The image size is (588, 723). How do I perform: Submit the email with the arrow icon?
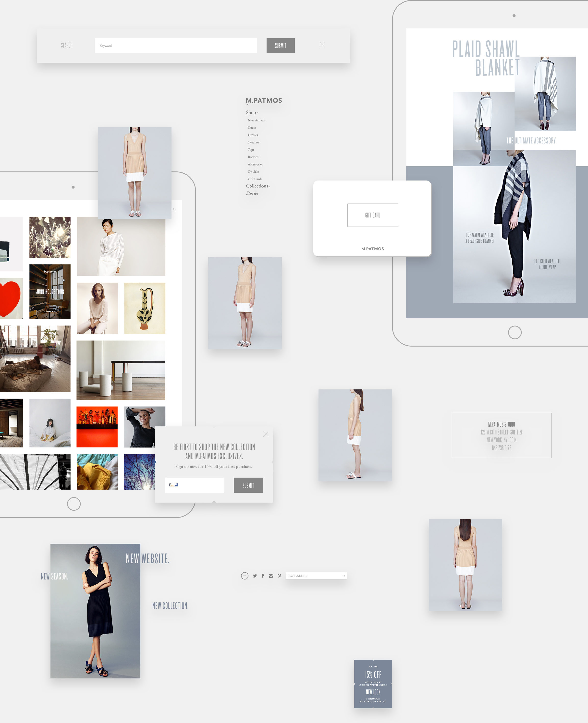(x=343, y=576)
